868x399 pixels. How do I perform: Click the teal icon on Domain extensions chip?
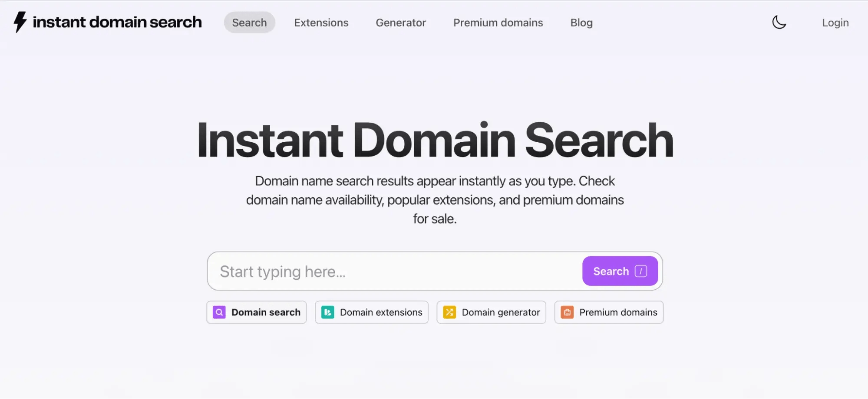(x=328, y=312)
